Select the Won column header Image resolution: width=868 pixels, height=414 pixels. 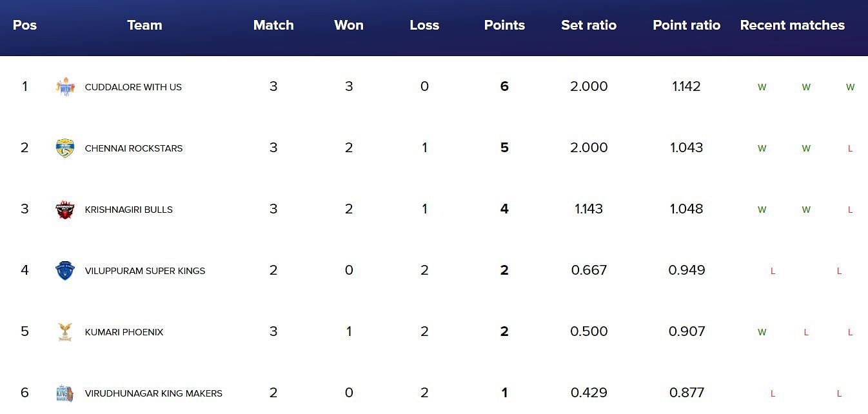tap(348, 25)
